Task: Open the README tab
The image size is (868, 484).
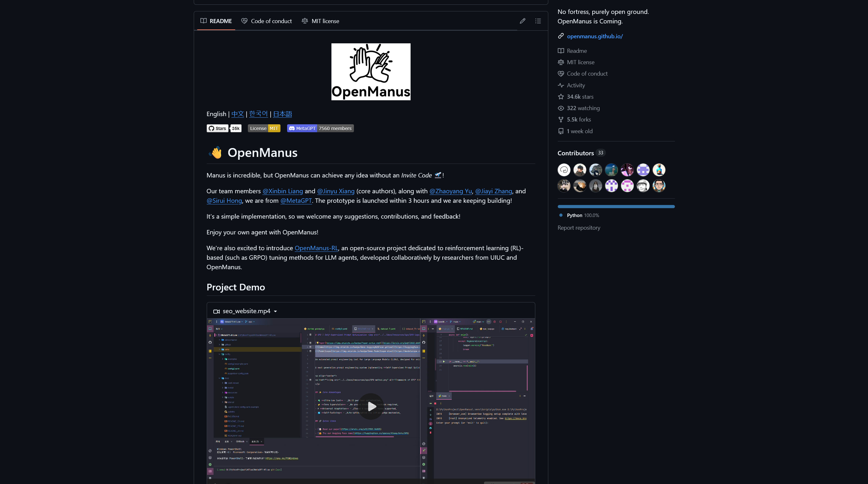Action: coord(216,21)
